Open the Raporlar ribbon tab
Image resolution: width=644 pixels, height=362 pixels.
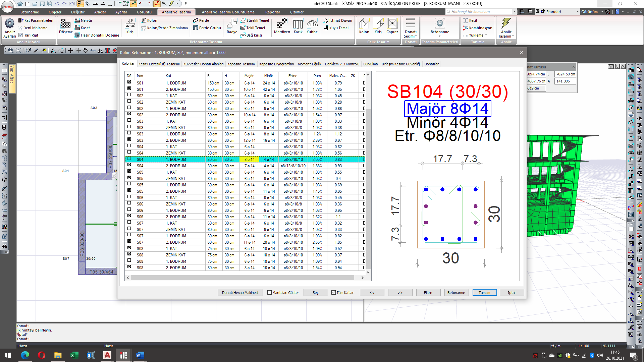(x=272, y=12)
